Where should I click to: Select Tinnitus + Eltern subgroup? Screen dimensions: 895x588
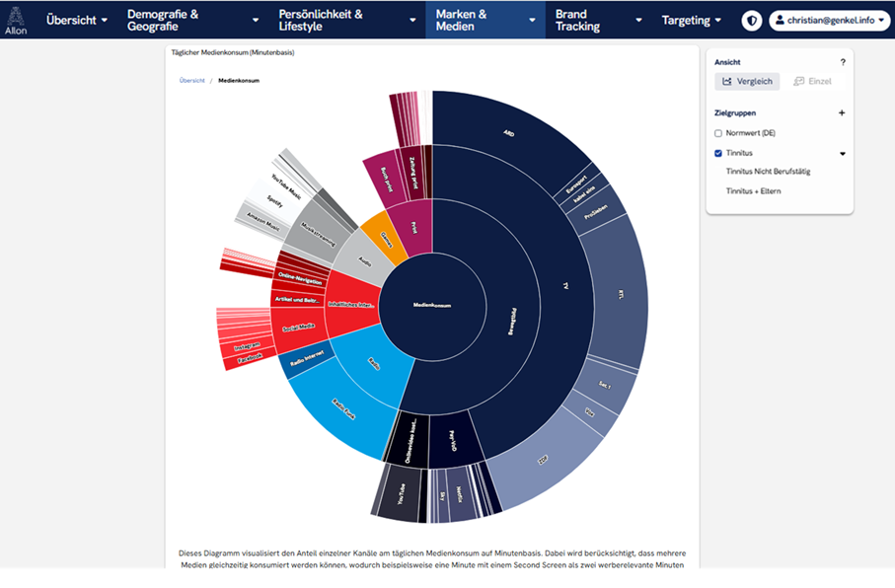coord(753,191)
